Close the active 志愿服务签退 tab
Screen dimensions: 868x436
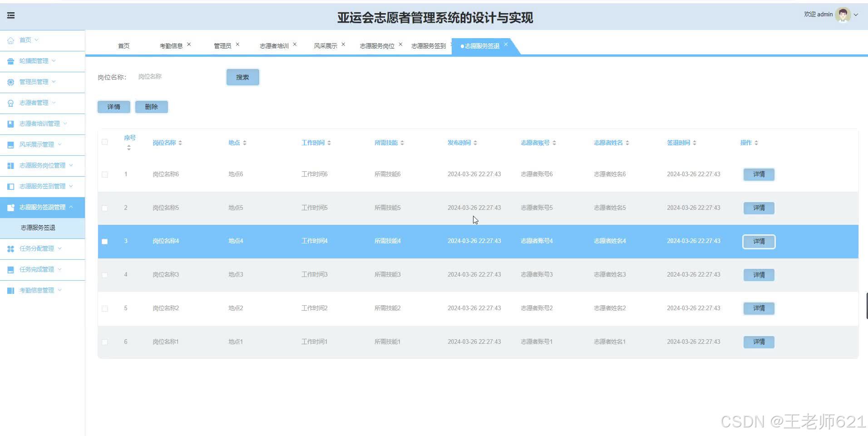[506, 45]
